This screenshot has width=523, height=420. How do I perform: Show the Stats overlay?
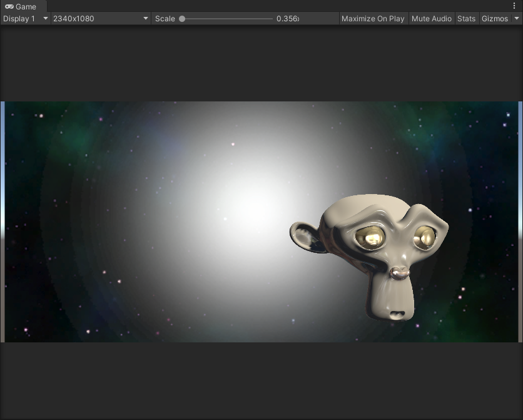[x=466, y=19]
